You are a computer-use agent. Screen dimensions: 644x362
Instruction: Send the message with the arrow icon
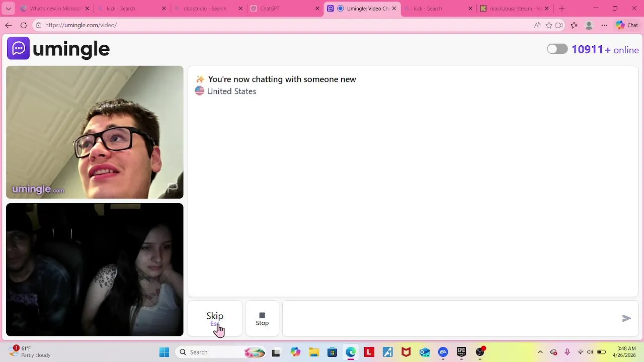[626, 318]
